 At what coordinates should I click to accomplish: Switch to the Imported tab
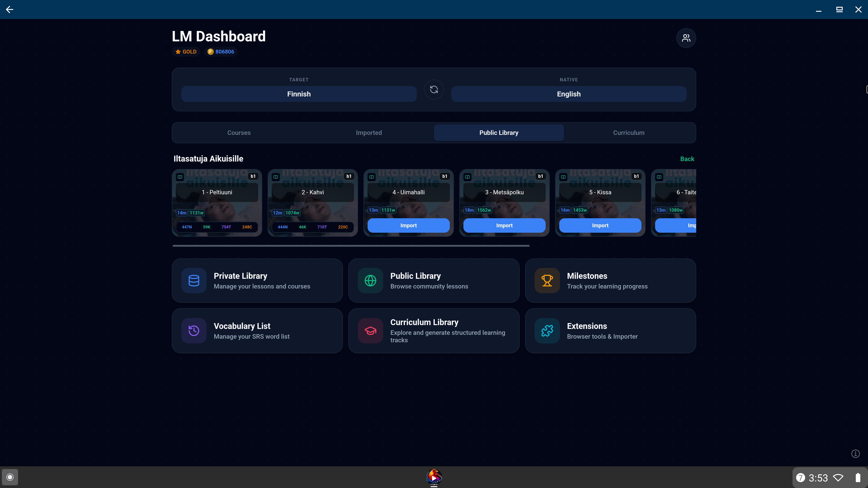tap(369, 133)
